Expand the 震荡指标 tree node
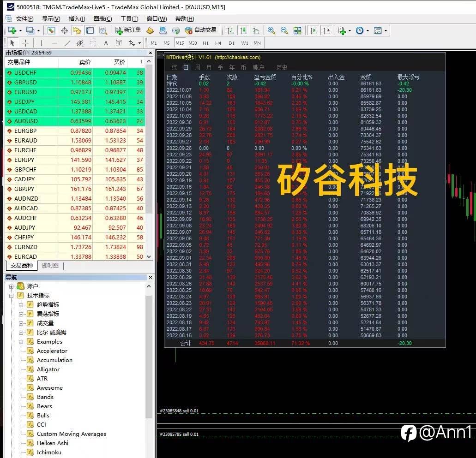The height and width of the screenshot is (458, 476). coord(21,314)
